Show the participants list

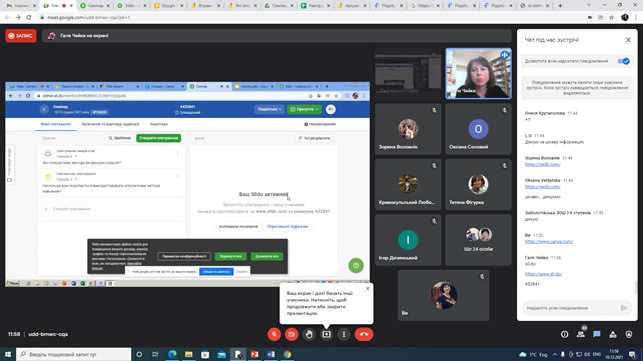point(581,334)
